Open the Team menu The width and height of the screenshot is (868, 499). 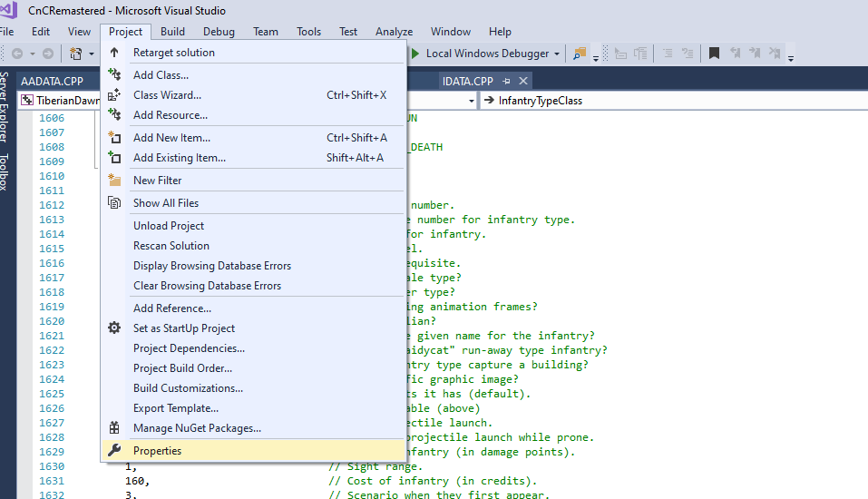266,32
